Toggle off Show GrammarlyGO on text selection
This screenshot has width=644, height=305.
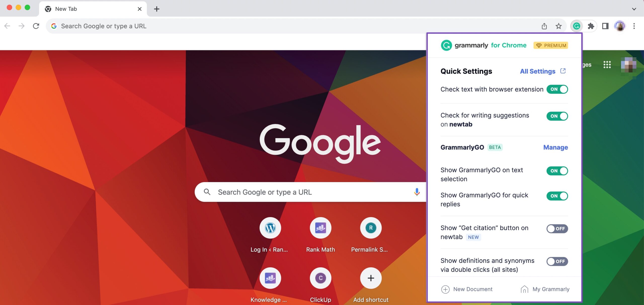coord(557,171)
